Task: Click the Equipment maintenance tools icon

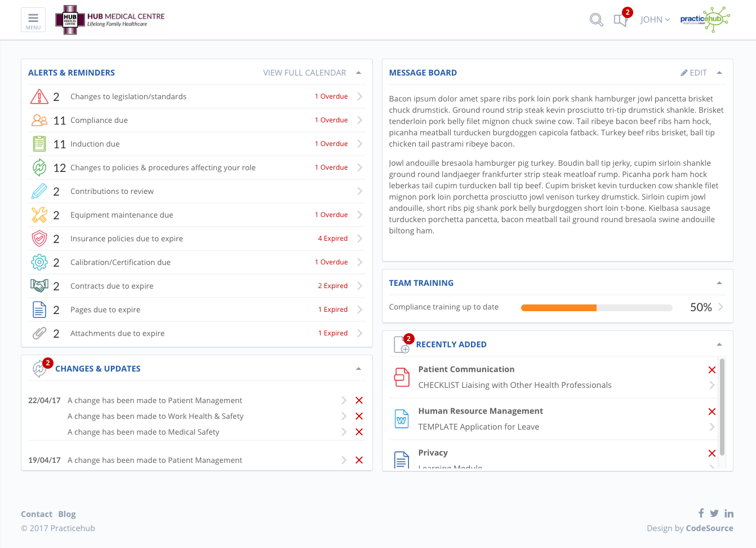Action: pos(39,215)
